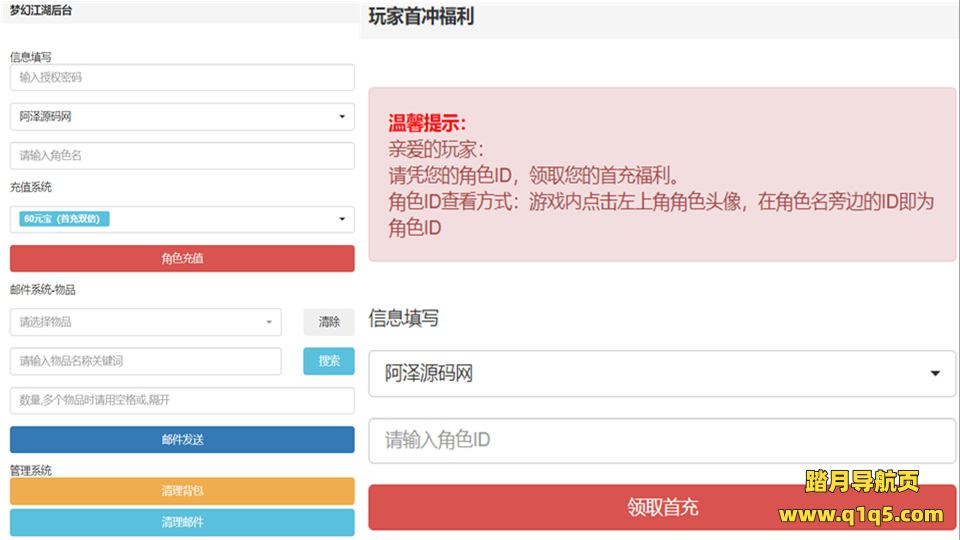Expand the 60元宝 (首充双倍) recharge dropdown
The width and height of the screenshot is (960, 540).
(x=182, y=219)
